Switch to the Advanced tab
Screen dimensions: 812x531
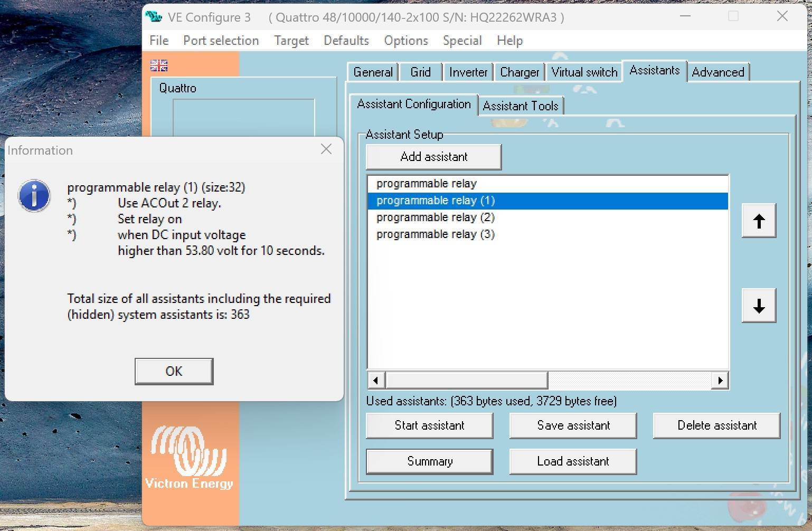[718, 72]
